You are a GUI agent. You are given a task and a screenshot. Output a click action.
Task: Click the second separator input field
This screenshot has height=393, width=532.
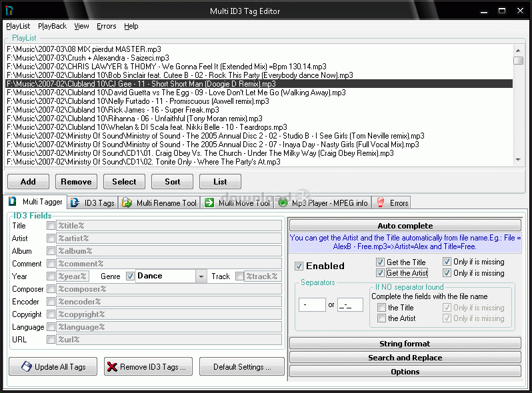(x=350, y=305)
